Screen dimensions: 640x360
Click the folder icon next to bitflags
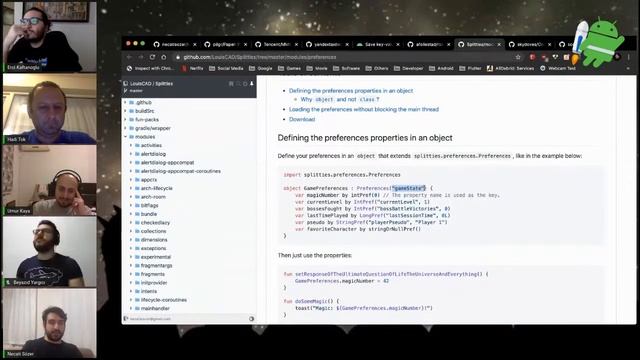137,205
